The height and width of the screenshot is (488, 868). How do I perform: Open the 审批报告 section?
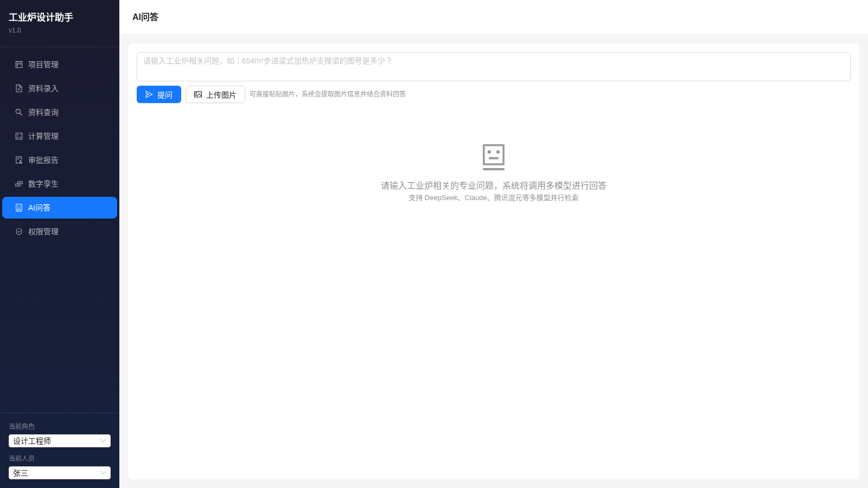[60, 160]
